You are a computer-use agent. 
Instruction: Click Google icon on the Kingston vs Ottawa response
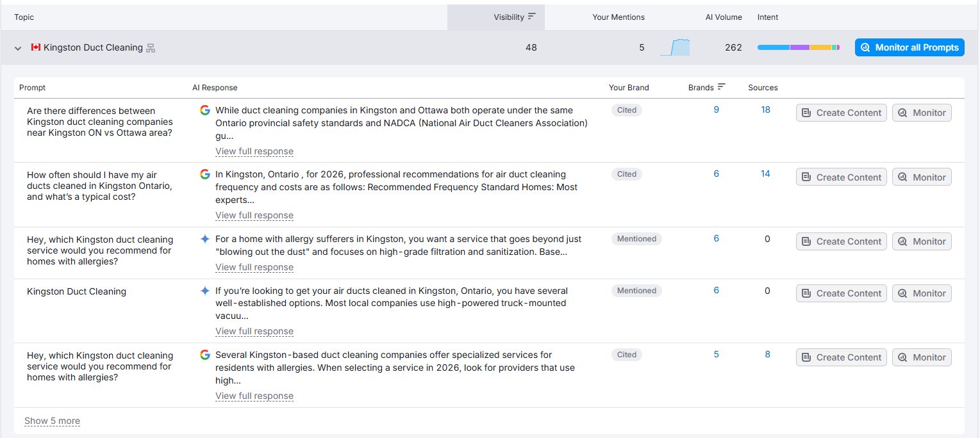point(205,110)
